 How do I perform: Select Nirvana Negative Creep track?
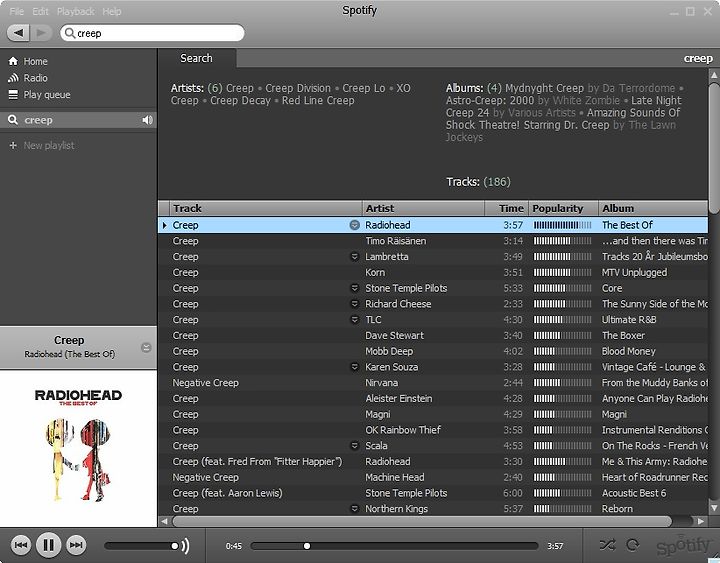[x=433, y=383]
